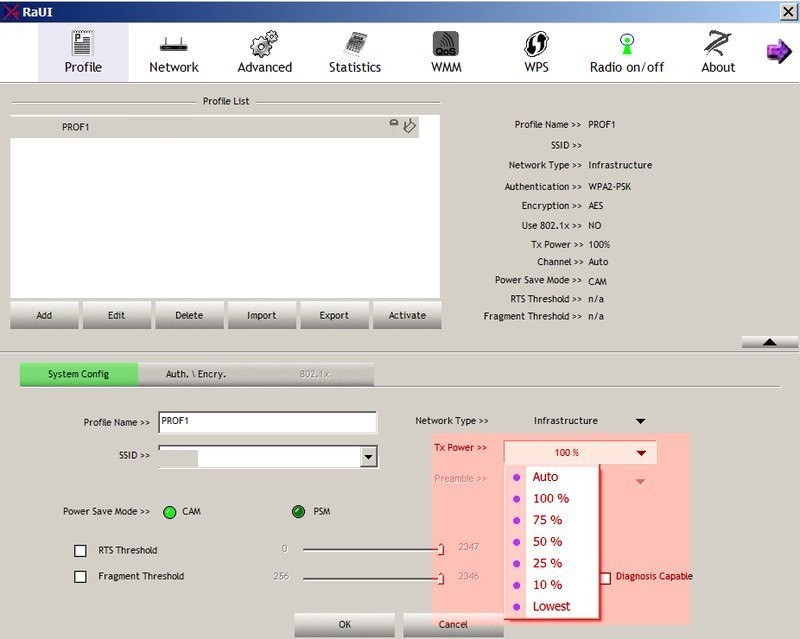Select PSM power save mode

click(x=298, y=512)
